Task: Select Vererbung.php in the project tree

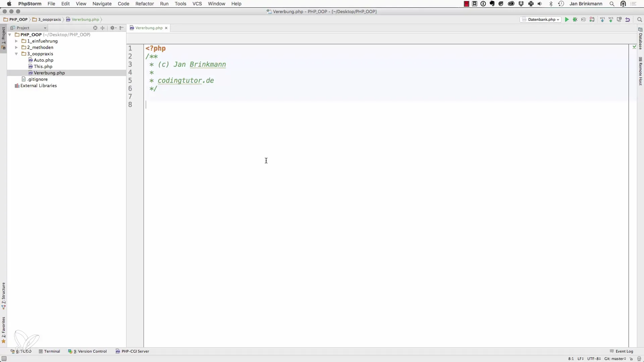Action: coord(49,73)
